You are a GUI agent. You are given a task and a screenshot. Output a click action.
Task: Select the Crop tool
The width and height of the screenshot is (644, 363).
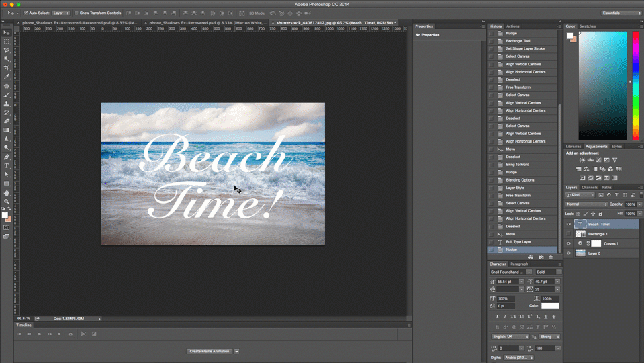pos(7,68)
